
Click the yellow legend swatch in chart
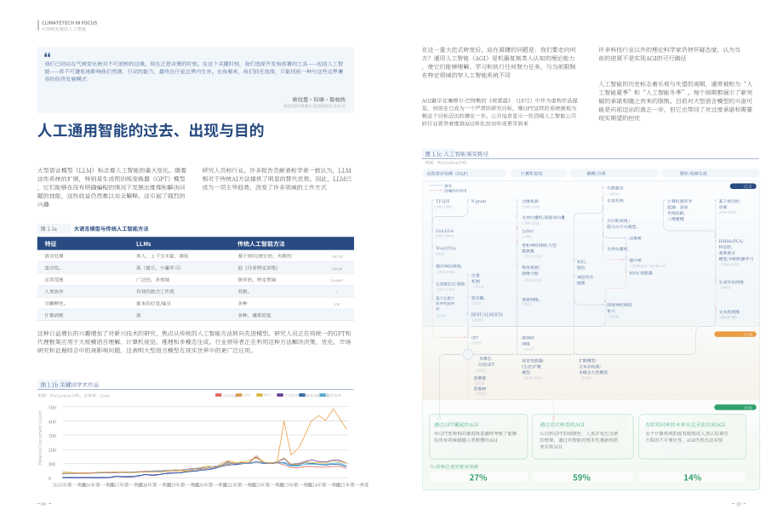[260, 395]
